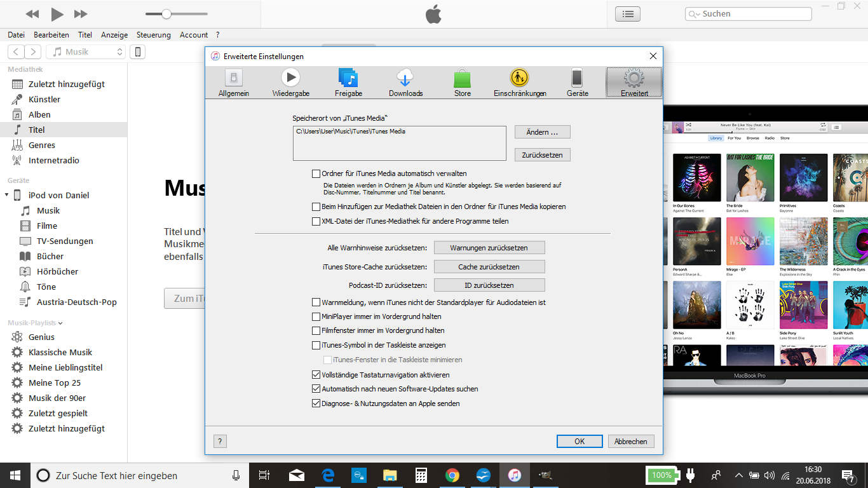The height and width of the screenshot is (488, 868).
Task: Select Genres in the sidebar
Action: (64, 145)
